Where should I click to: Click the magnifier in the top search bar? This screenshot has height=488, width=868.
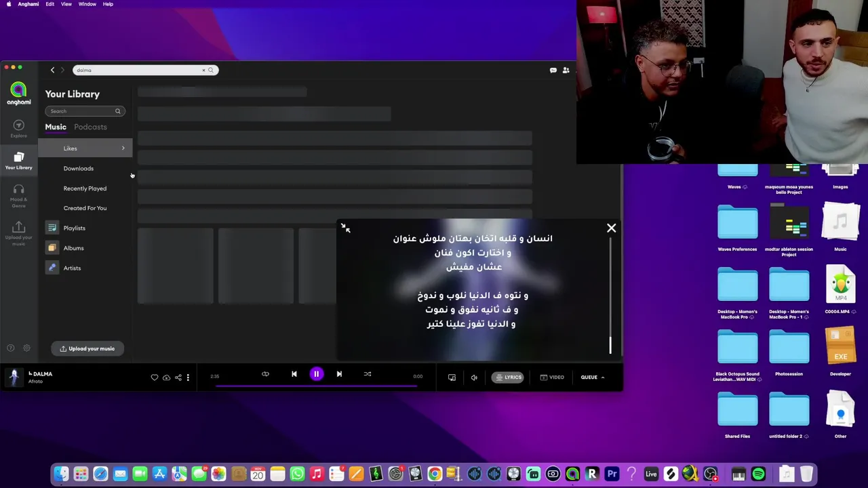pyautogui.click(x=211, y=70)
